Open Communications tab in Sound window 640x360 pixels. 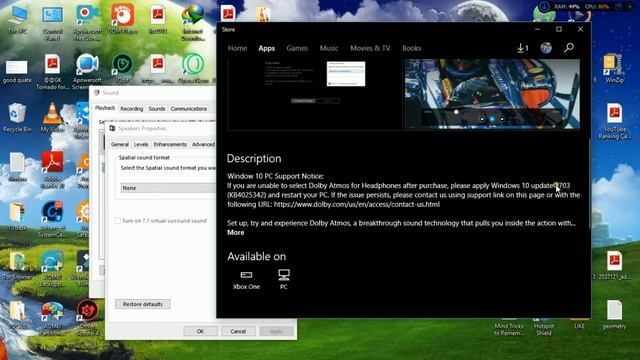coord(189,109)
